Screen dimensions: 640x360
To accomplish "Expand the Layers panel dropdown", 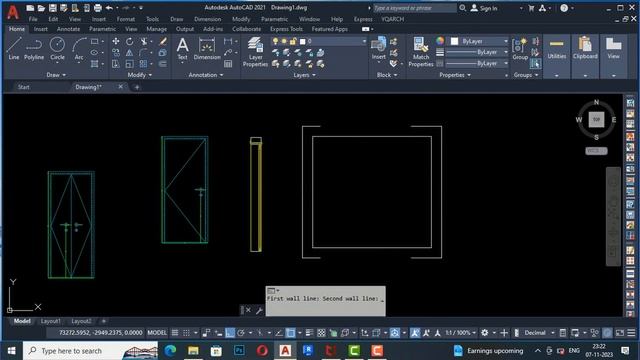I will pyautogui.click(x=304, y=75).
